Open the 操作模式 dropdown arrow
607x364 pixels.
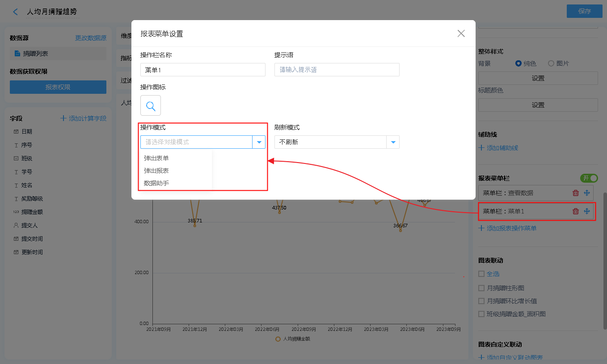[259, 142]
